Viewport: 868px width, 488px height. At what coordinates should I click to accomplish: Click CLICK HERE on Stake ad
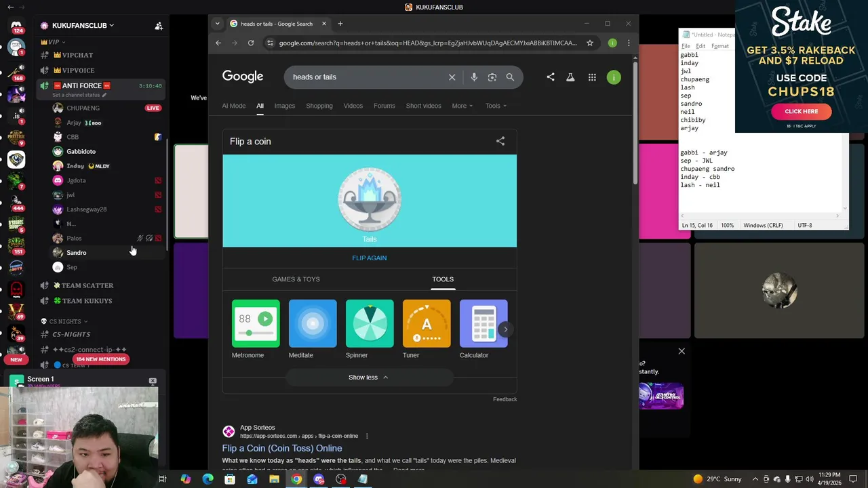[x=802, y=111]
